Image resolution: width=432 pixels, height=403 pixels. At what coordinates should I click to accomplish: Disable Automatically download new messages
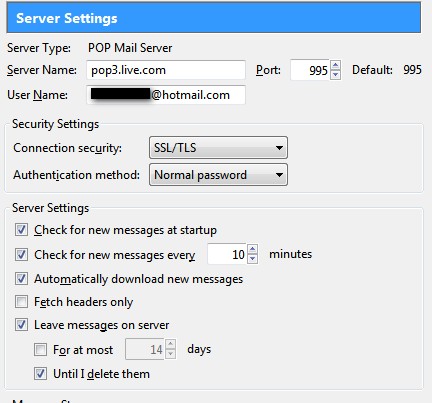pos(21,278)
